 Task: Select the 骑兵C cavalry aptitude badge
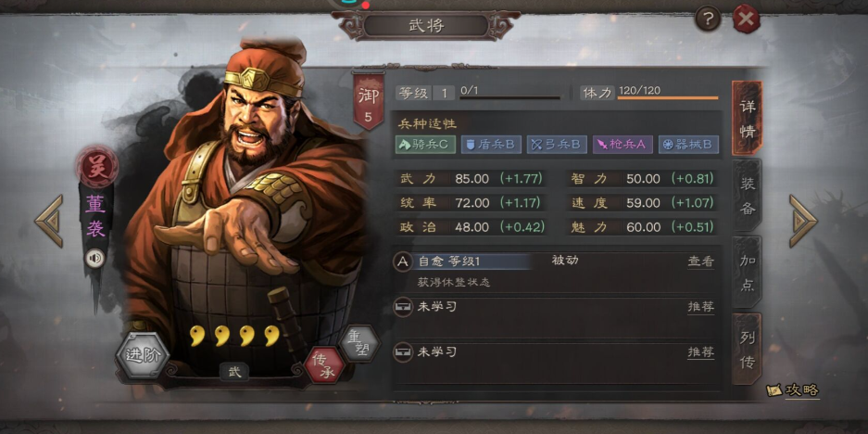pyautogui.click(x=425, y=145)
